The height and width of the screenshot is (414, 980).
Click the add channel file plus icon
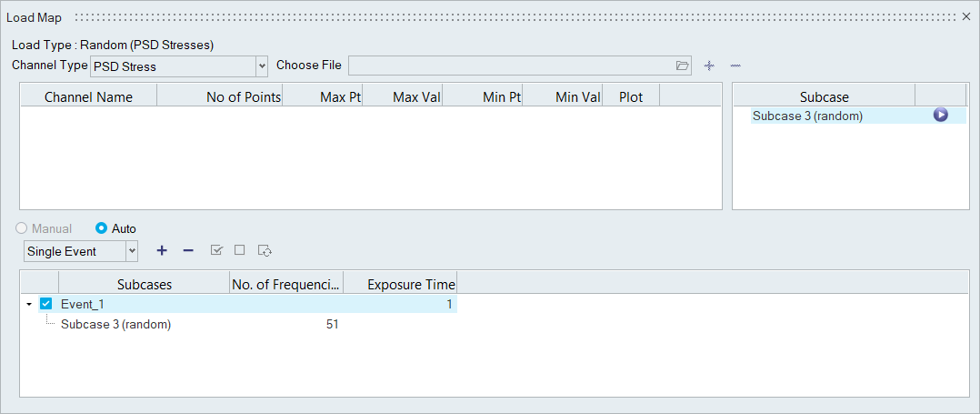tap(710, 66)
